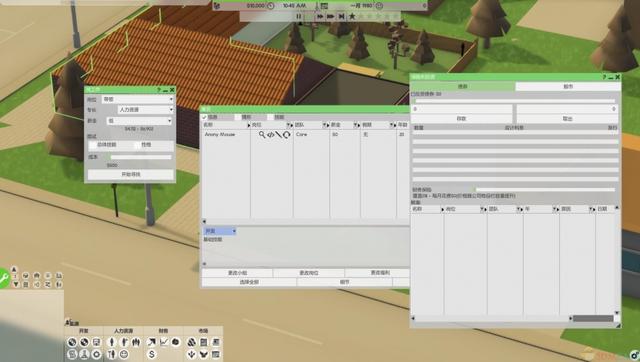The image size is (640, 362).
Task: Click the S dollar icon in the finance section
Action: tap(151, 354)
